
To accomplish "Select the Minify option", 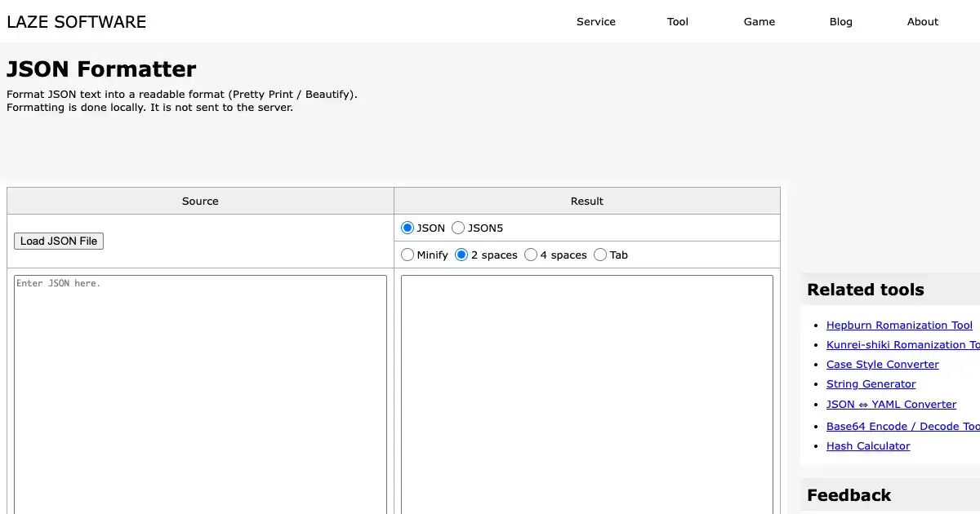I will pos(408,255).
